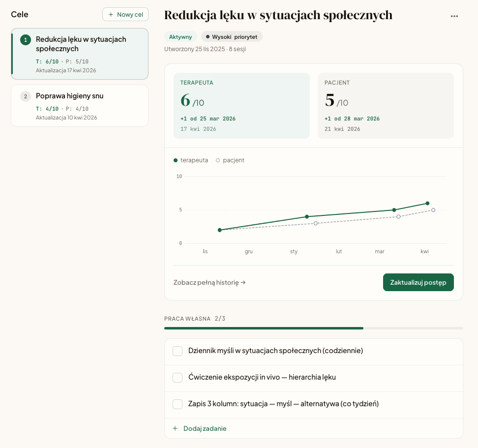
Task: Check the Ćwiczenie ekspozycji in vivo checkbox
Action: 178,378
